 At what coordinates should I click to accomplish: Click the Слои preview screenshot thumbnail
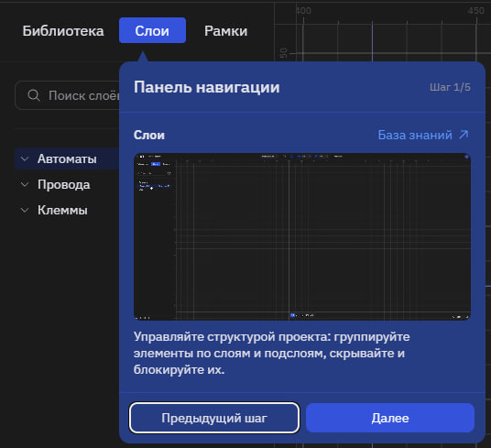click(302, 236)
